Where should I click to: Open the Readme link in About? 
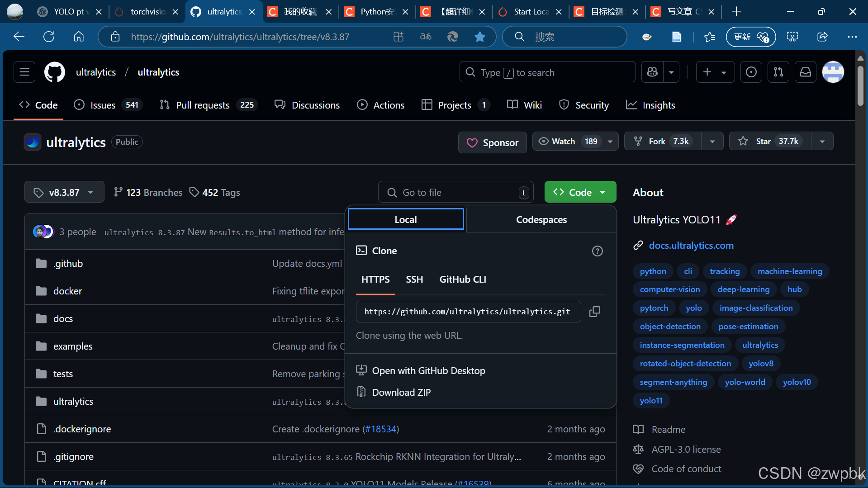[x=668, y=429]
